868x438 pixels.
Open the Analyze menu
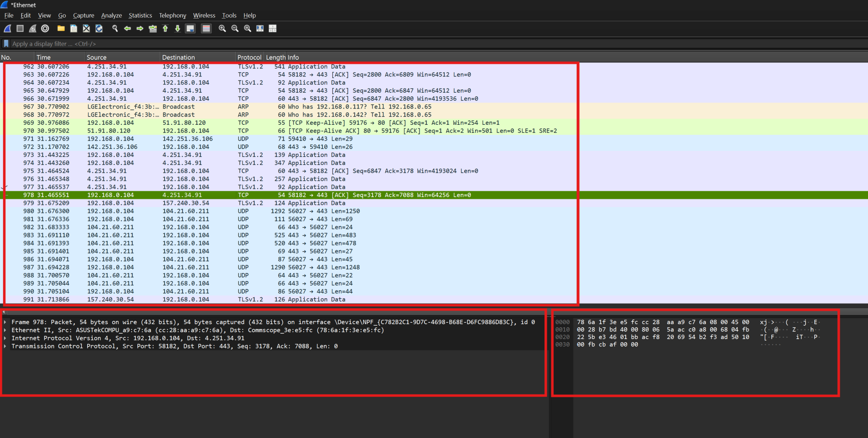pyautogui.click(x=111, y=15)
